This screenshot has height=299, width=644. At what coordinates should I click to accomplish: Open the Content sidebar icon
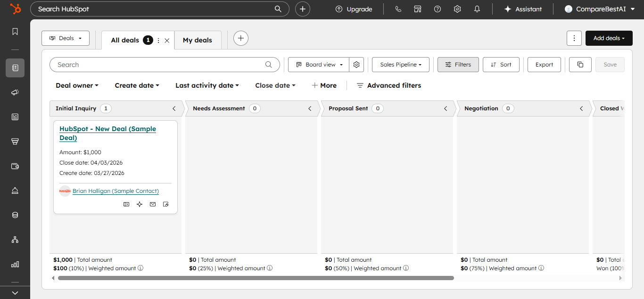(15, 117)
